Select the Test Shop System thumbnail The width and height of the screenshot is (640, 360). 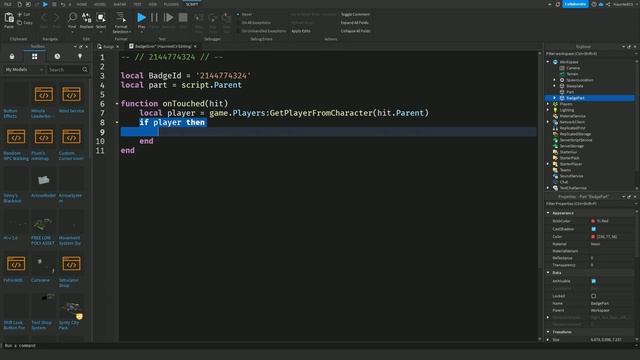coord(43,306)
